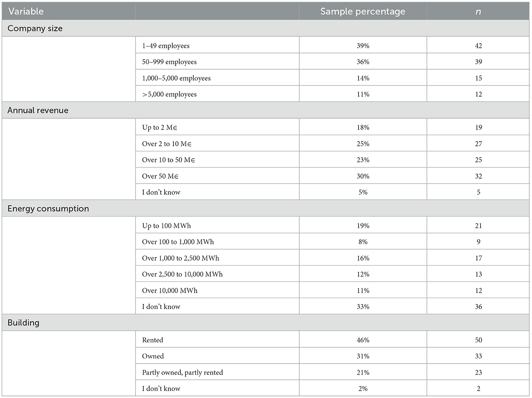Select the Building section row

23,323
